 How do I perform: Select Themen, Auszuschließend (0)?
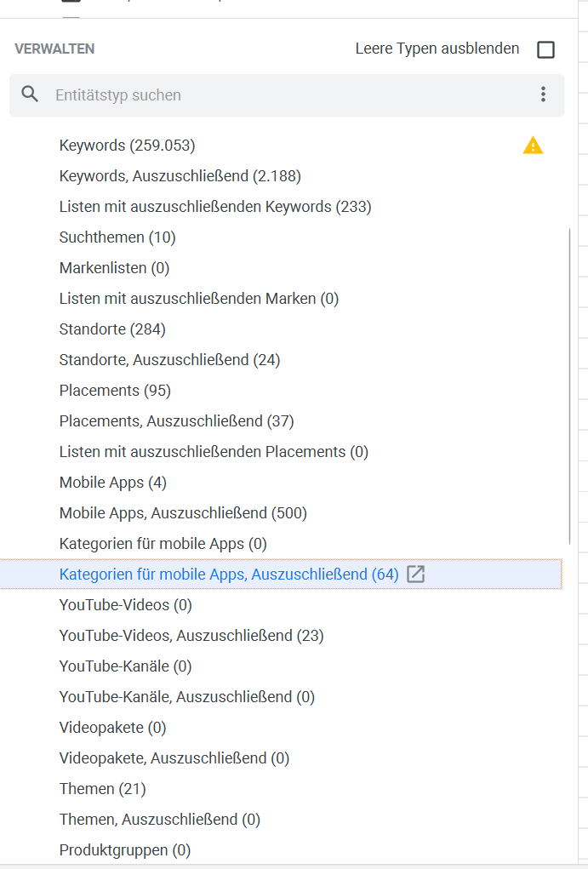tap(160, 820)
